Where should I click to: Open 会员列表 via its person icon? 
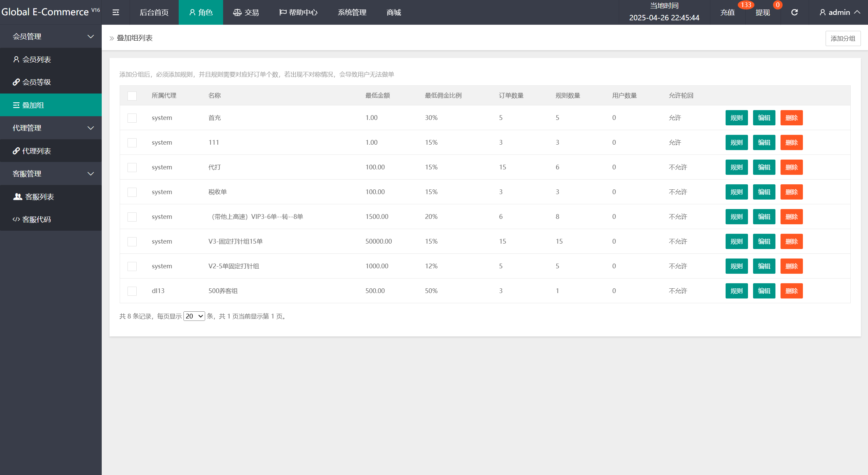click(16, 59)
